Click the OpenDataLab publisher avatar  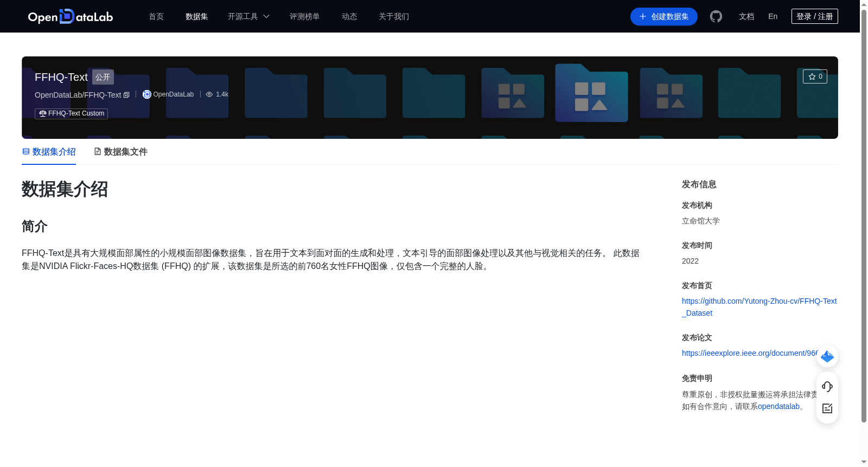146,94
